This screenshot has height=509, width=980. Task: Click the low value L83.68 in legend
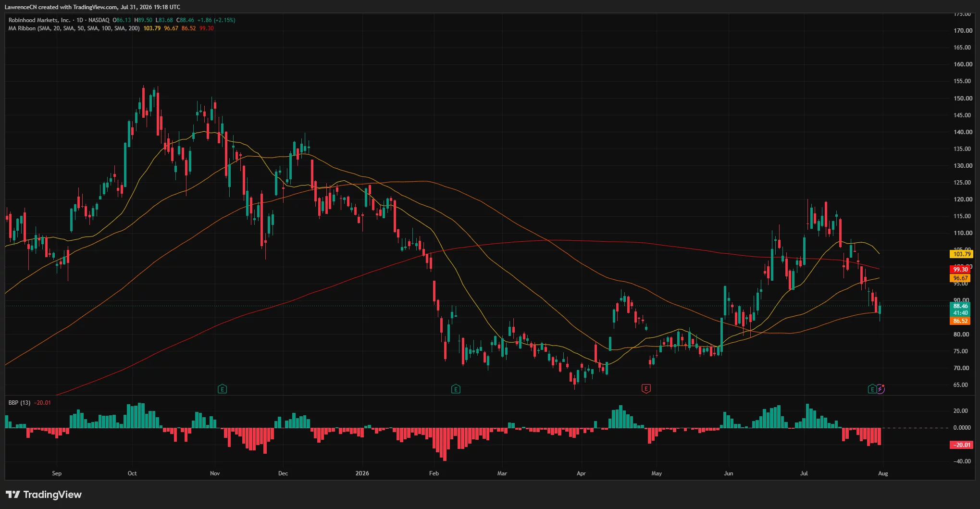(x=164, y=20)
